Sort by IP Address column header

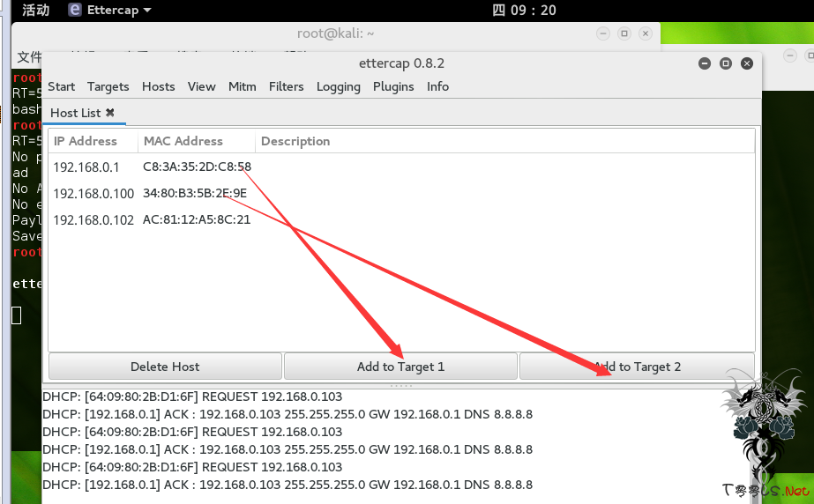[93, 141]
